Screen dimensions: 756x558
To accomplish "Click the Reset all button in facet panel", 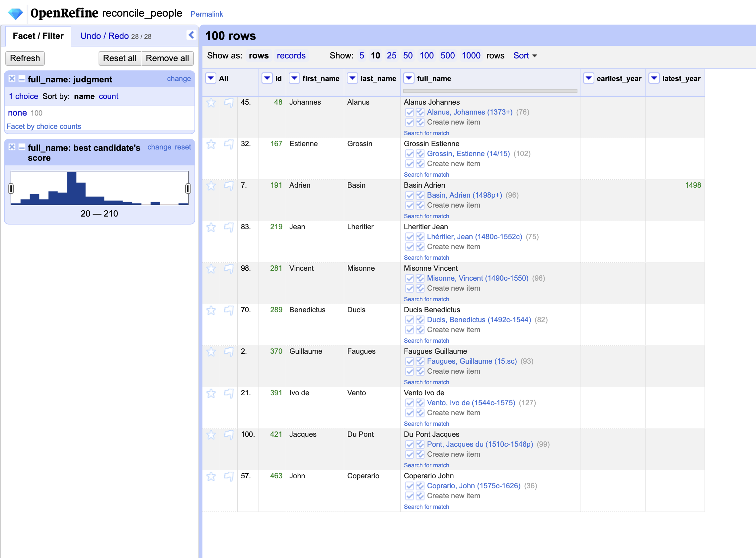I will pos(120,57).
